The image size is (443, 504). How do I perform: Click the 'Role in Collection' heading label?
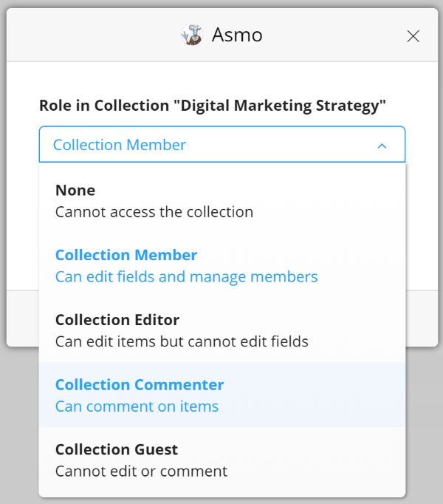(213, 106)
